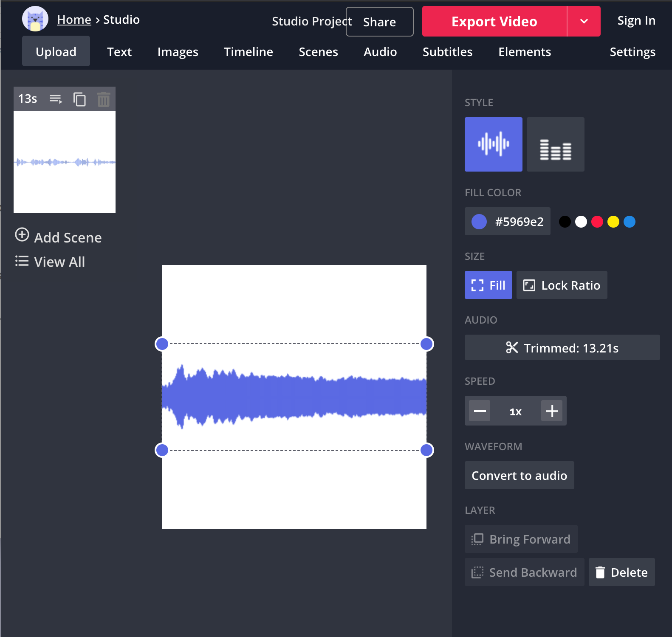672x637 pixels.
Task: Enable Fill size mode
Action: 488,285
